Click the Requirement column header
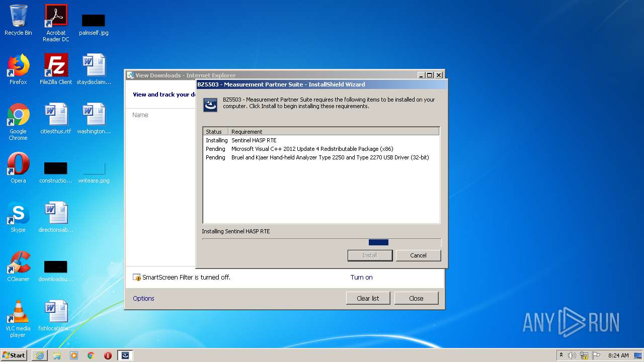This screenshot has height=362, width=644. coord(334,132)
